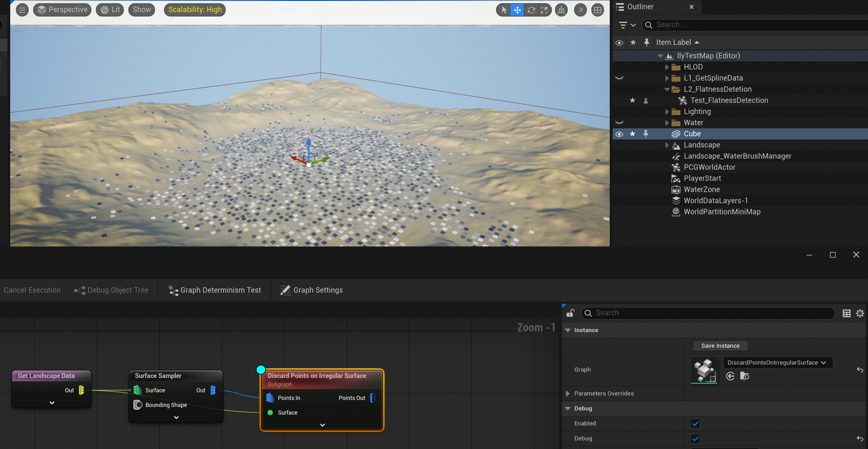Expand the Parameters Overrides section
This screenshot has height=449, width=868.
568,394
